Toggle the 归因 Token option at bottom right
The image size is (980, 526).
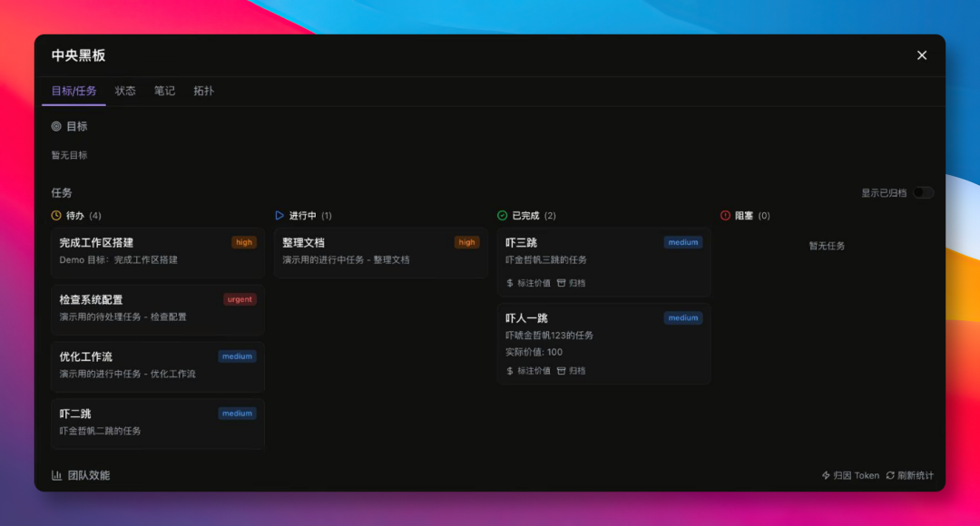(851, 474)
